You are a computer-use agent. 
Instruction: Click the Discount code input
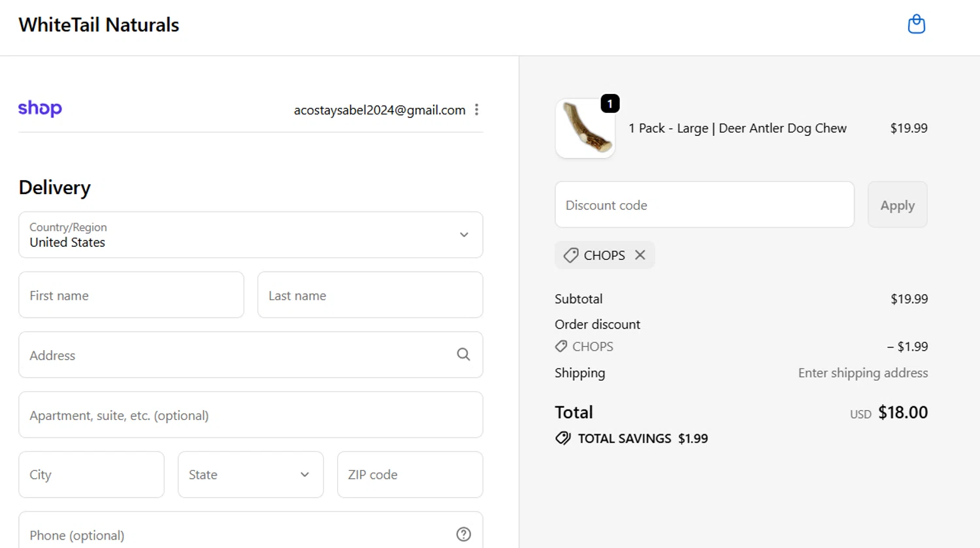pyautogui.click(x=704, y=204)
